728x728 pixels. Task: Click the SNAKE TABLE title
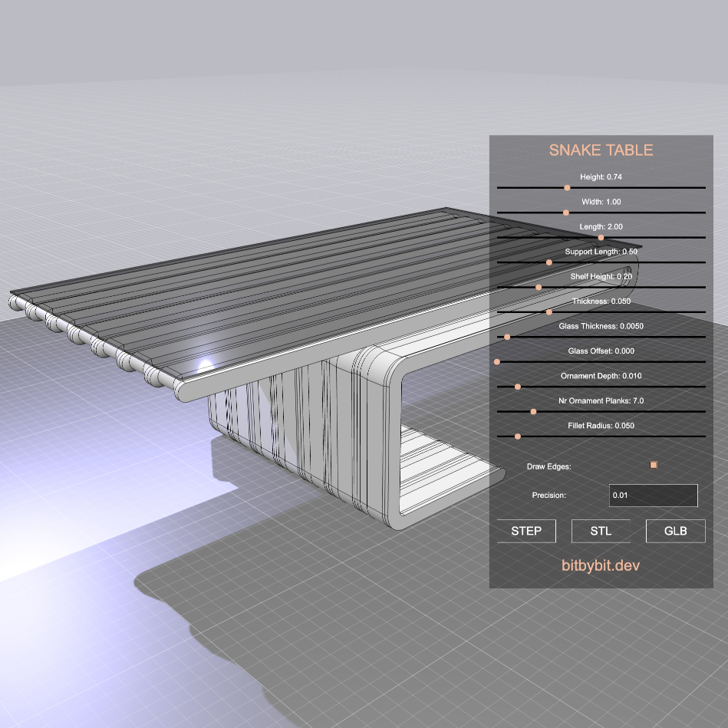(601, 150)
